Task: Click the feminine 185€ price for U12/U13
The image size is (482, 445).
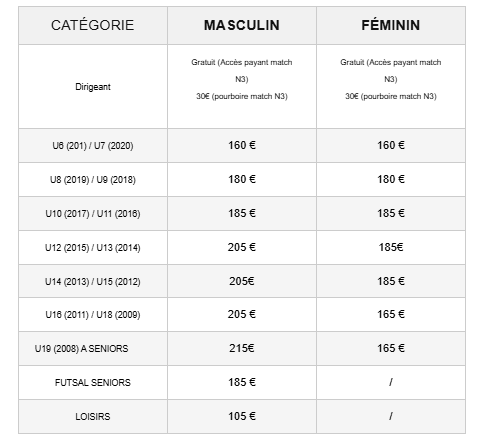Action: (x=391, y=247)
